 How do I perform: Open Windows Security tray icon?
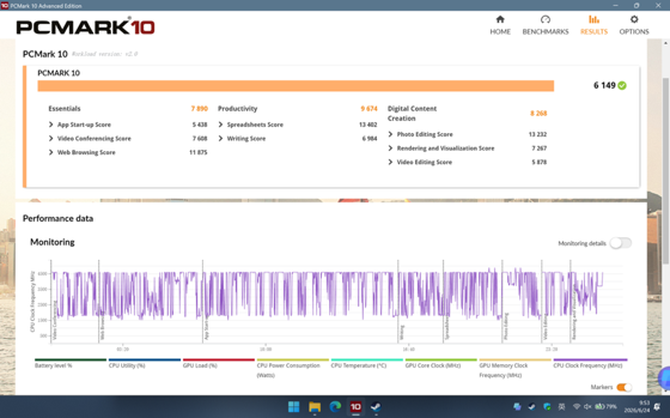tap(547, 407)
